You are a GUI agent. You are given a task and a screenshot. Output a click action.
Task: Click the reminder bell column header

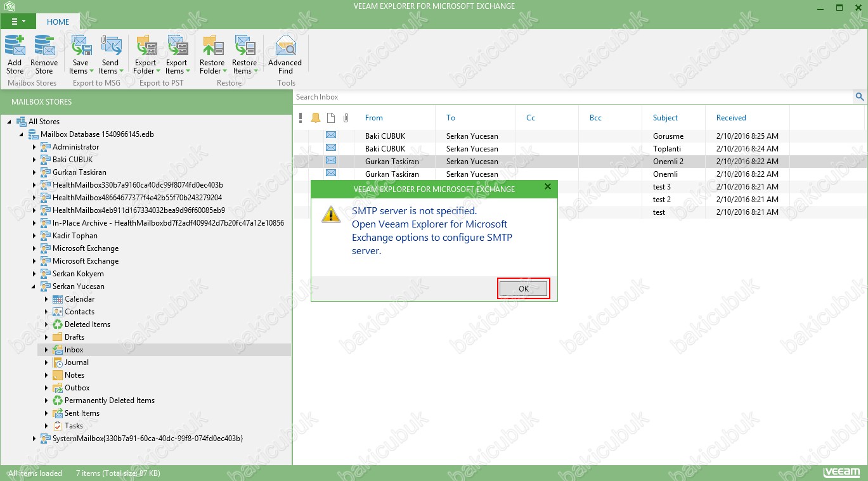(316, 118)
